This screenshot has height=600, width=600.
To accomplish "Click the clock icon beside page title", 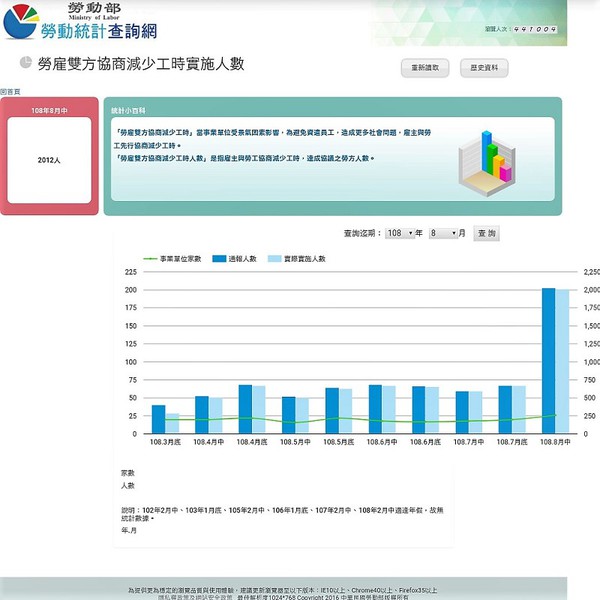I will (x=25, y=63).
